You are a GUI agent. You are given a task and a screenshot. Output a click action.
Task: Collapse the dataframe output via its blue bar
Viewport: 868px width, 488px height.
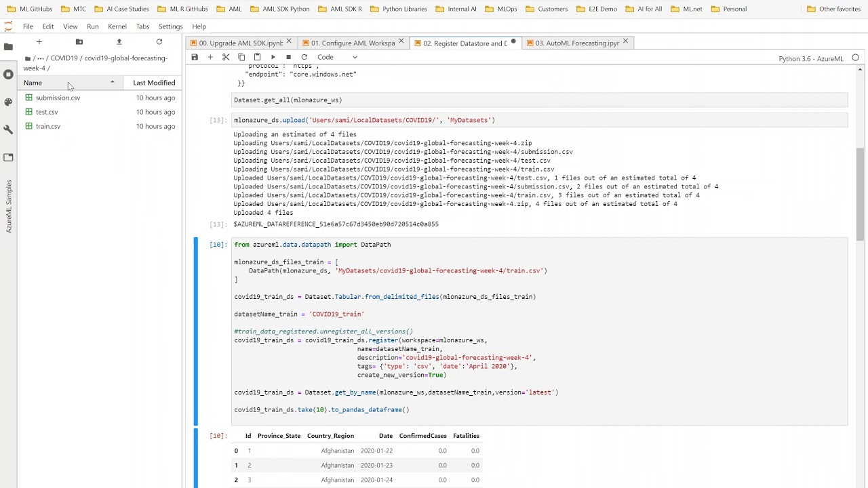click(196, 457)
